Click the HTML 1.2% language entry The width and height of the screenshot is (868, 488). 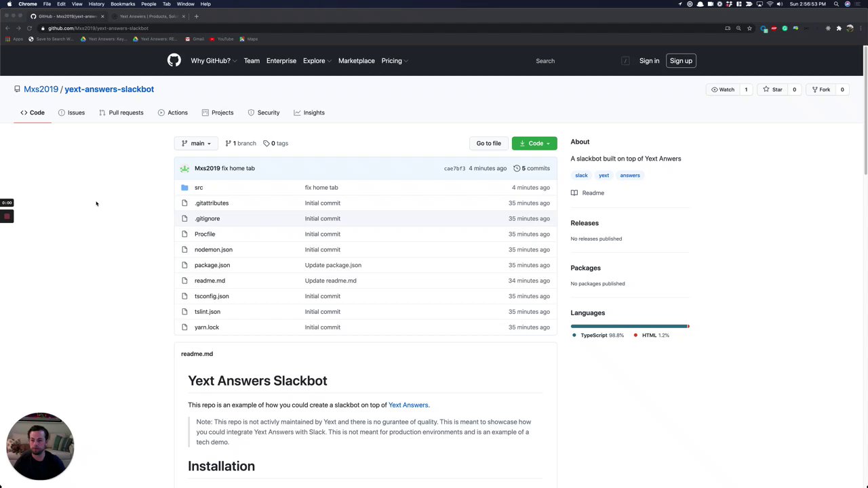coord(652,335)
